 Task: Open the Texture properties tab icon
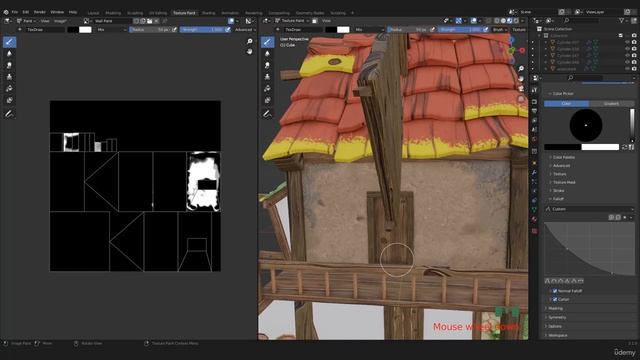tap(534, 231)
